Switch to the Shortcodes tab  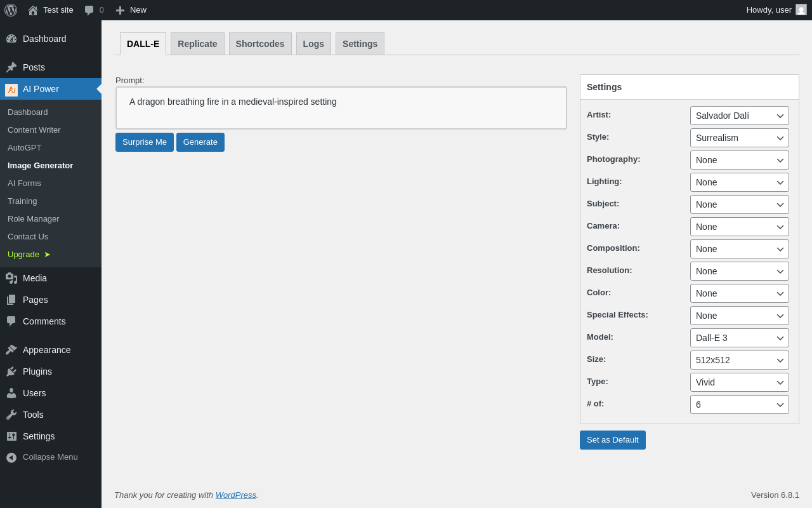(x=260, y=44)
